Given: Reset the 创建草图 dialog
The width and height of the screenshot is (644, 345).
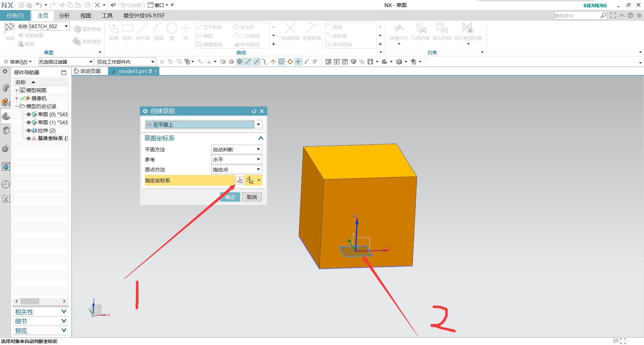Looking at the screenshot, I should [254, 111].
